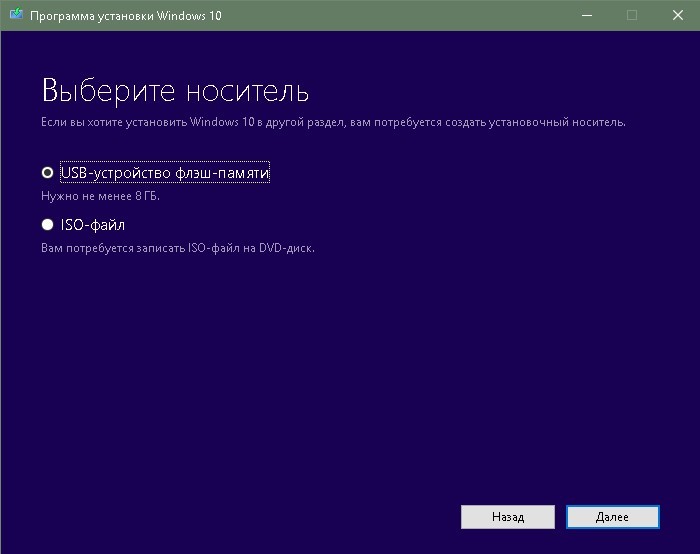Screen dimensions: 700x554
Task: Go back with the Назад button
Action: click(x=508, y=517)
